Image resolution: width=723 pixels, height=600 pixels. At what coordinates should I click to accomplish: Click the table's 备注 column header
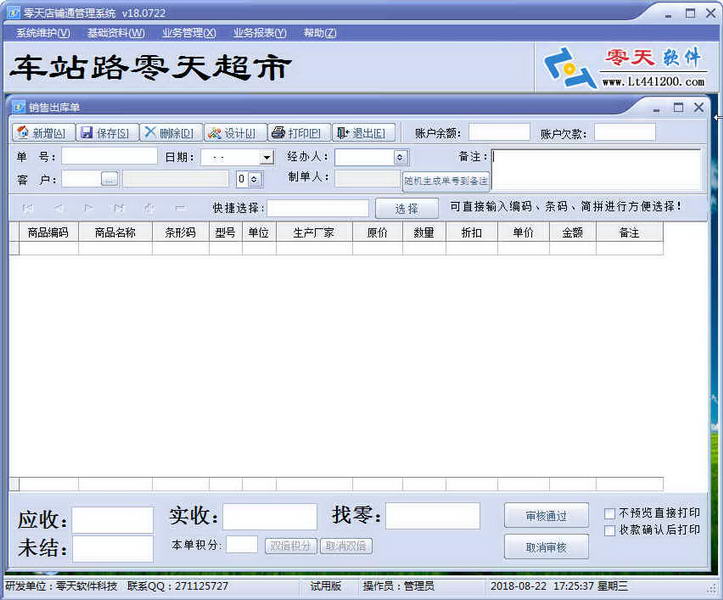(630, 232)
